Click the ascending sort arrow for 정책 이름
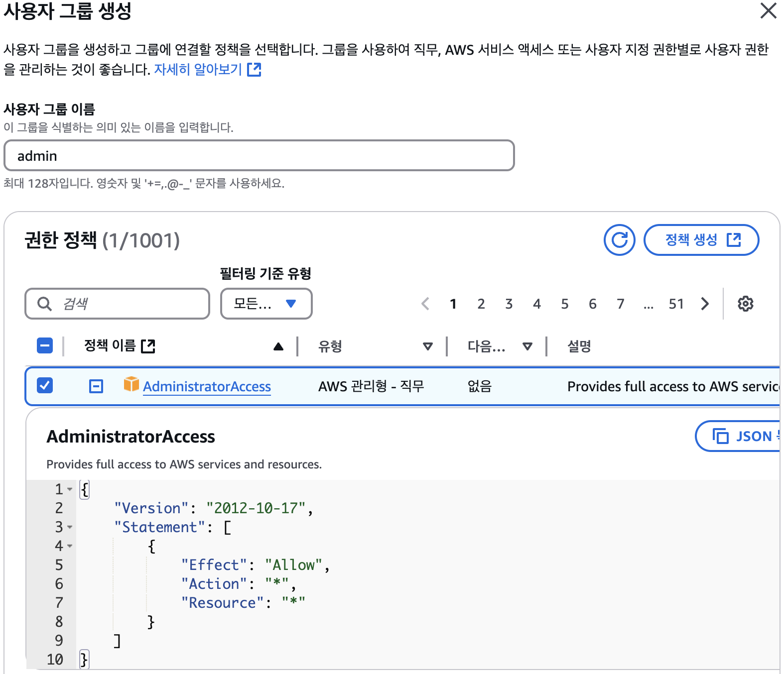 click(278, 346)
